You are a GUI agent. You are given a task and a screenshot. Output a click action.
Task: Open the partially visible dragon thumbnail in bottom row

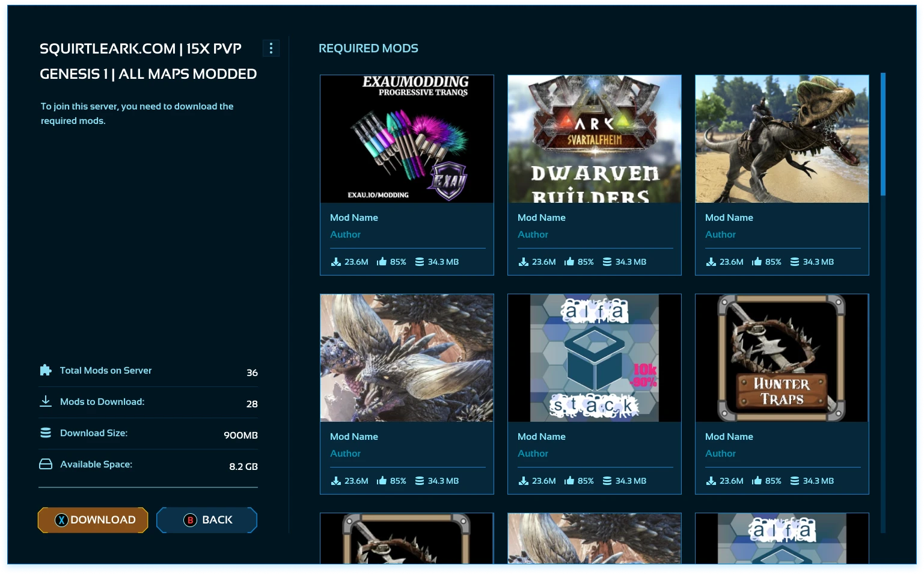tap(595, 539)
